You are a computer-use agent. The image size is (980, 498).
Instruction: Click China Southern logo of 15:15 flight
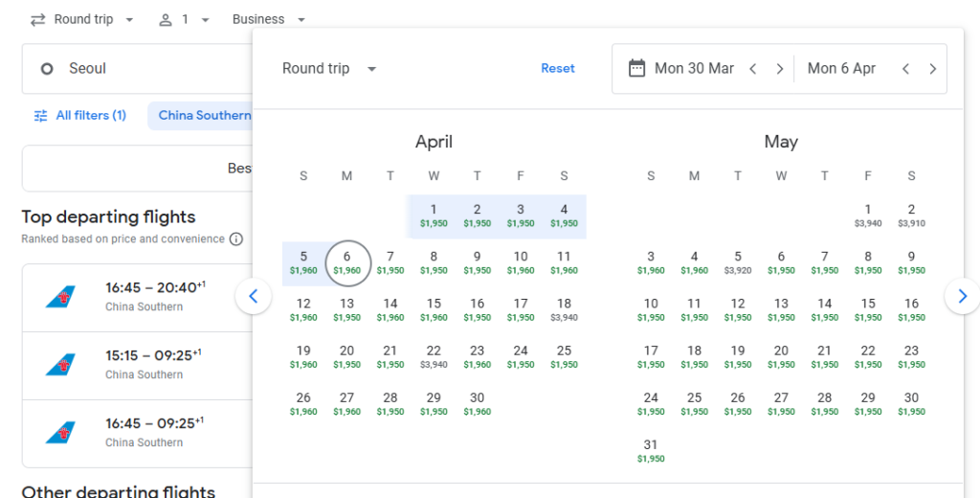tap(60, 365)
